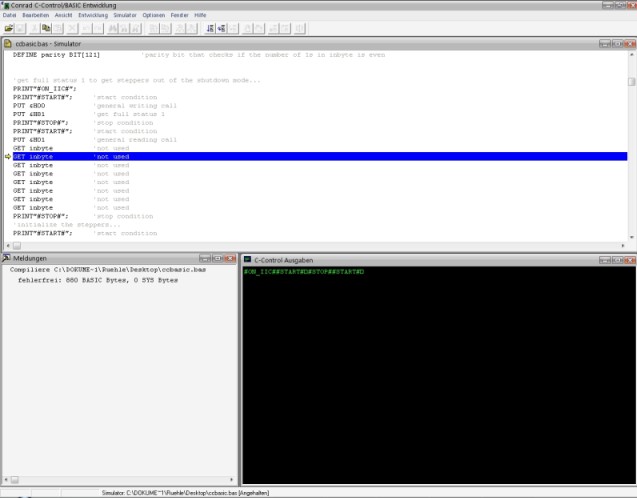Minimize the Meldungen panel
Image resolution: width=637 pixels, height=498 pixels.
pos(205,258)
